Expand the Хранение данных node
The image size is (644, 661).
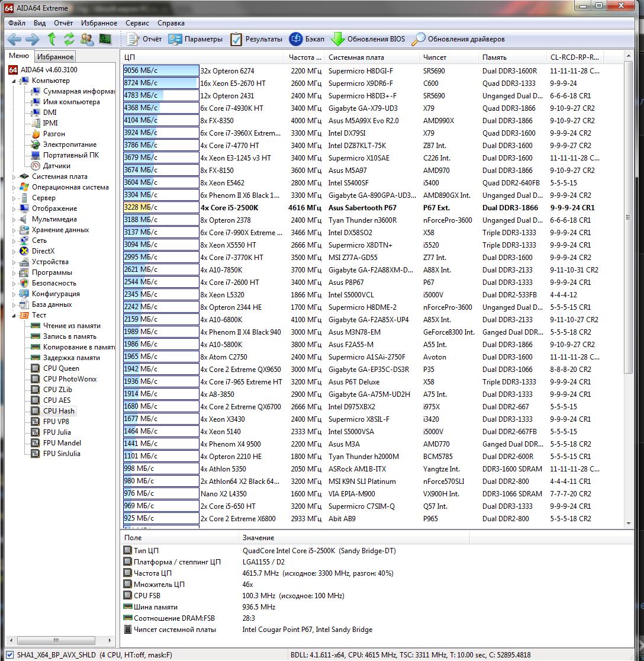coord(14,230)
